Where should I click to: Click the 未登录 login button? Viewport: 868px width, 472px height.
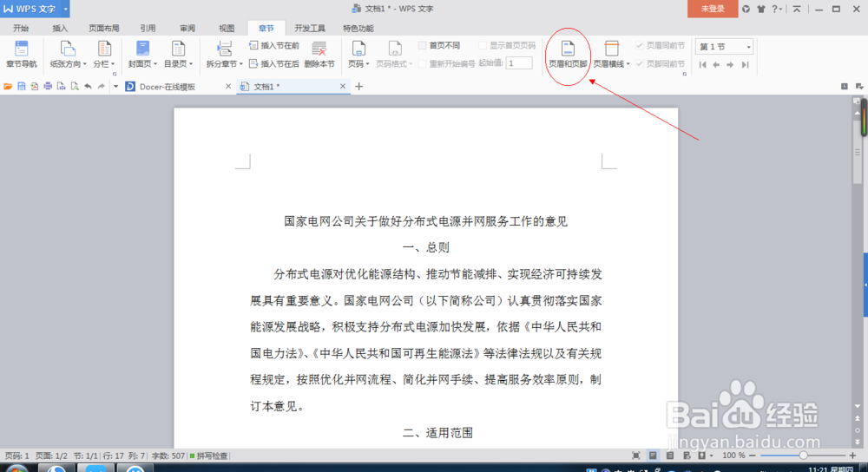pos(713,9)
